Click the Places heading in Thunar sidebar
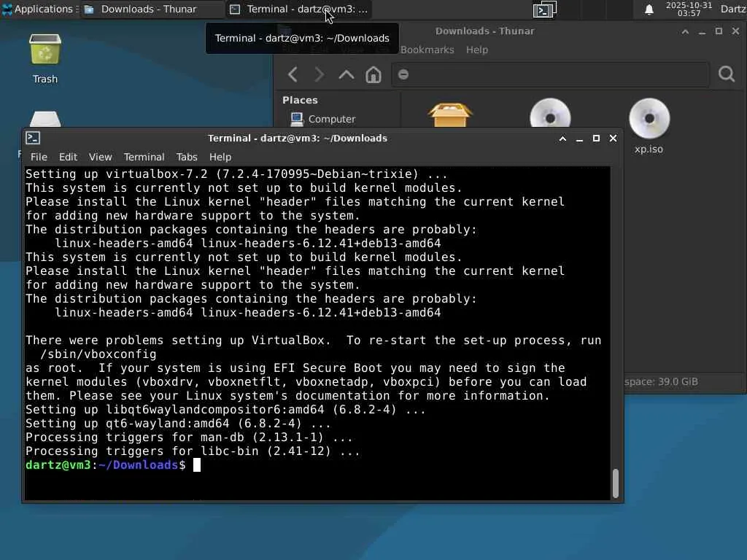Viewport: 747px width, 560px height. tap(300, 100)
